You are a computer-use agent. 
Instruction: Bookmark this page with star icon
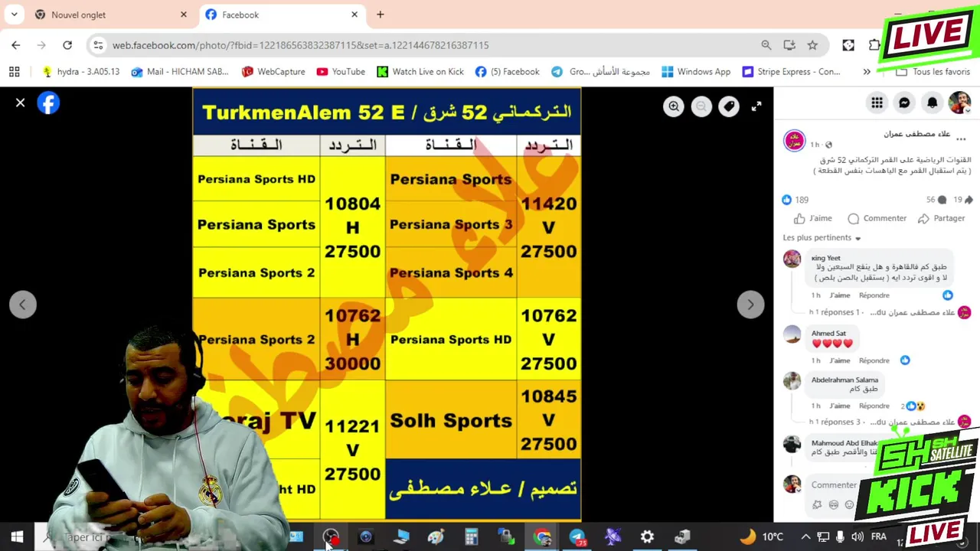(x=812, y=45)
